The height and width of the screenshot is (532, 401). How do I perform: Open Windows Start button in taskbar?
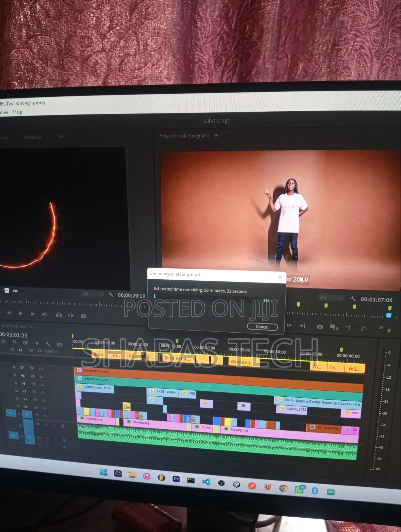point(103,472)
